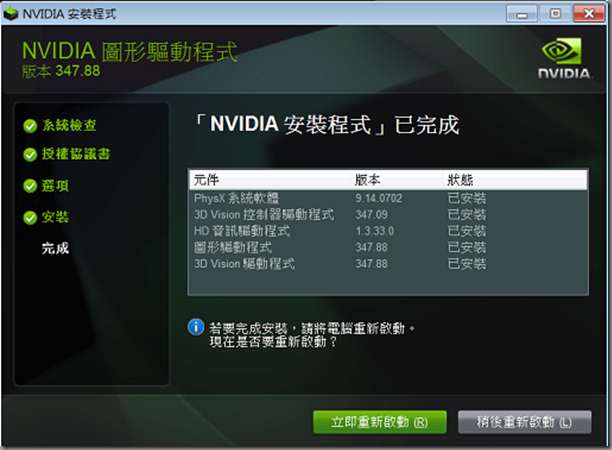Click 已安裝 status of HD 音訊驅動程式 row
The width and height of the screenshot is (612, 450).
click(x=467, y=231)
